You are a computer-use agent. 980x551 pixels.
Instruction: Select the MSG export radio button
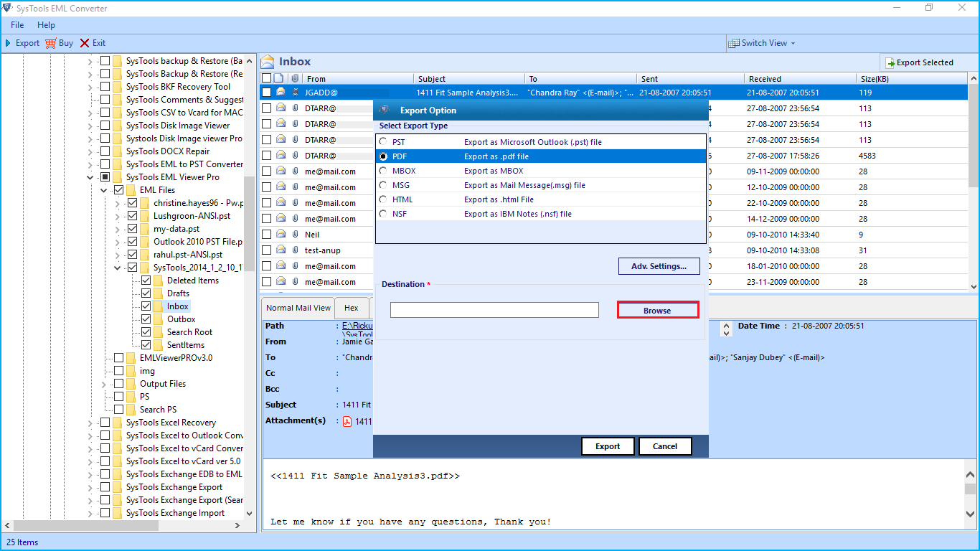(384, 185)
